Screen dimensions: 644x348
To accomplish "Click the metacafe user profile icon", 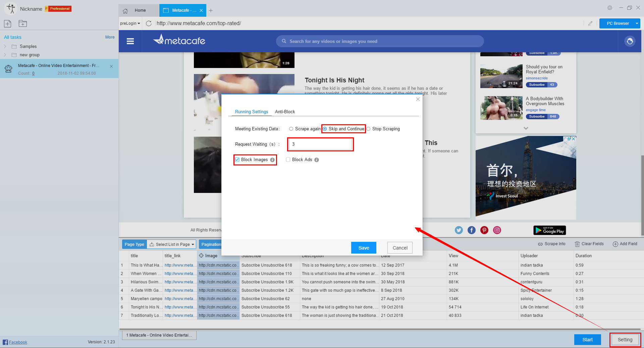I will (x=630, y=41).
